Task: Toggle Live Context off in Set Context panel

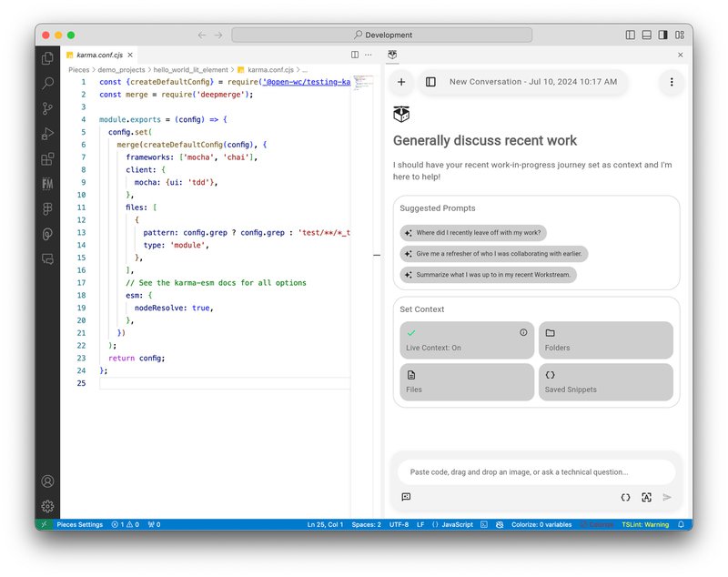Action: click(465, 340)
